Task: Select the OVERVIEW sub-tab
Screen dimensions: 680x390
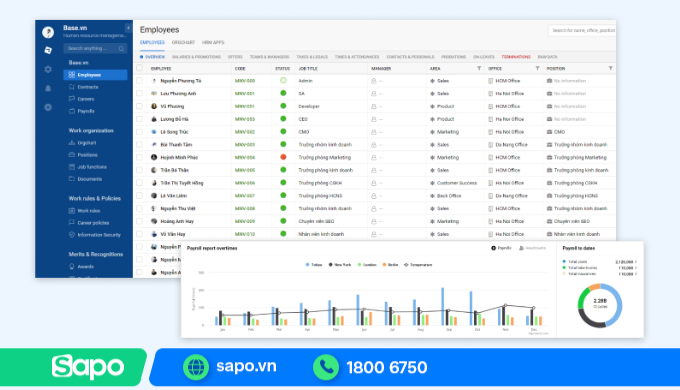Action: (152, 57)
